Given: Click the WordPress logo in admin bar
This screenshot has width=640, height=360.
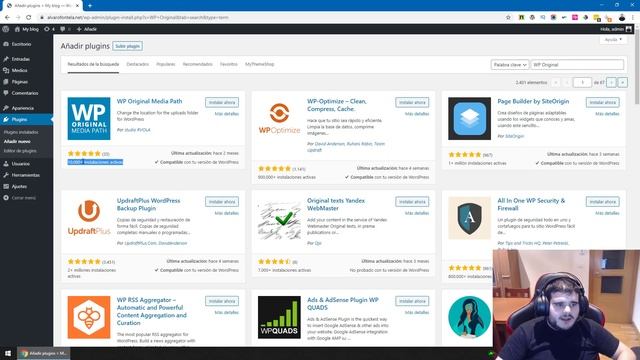Looking at the screenshot, I should [5, 29].
